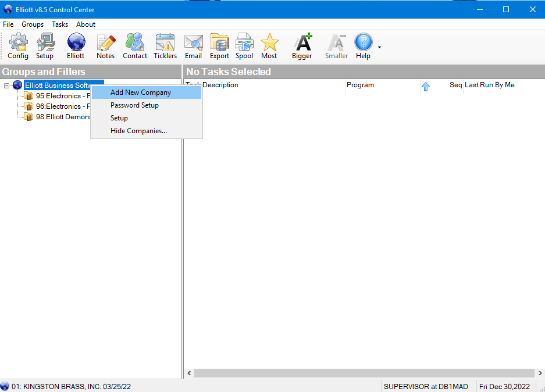
Task: Open the Config toolbar icon
Action: click(18, 46)
